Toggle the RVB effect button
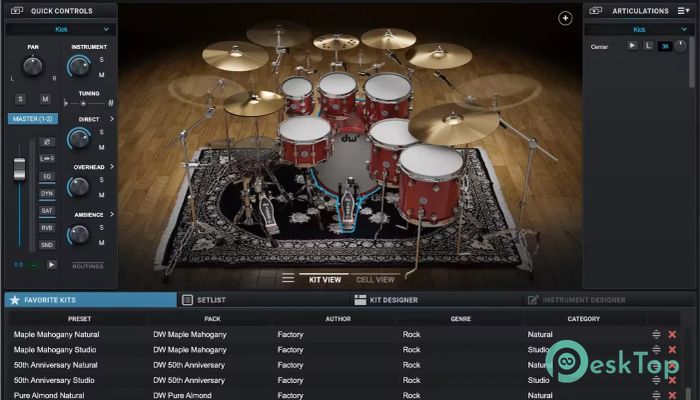This screenshot has height=400, width=700. pyautogui.click(x=47, y=228)
